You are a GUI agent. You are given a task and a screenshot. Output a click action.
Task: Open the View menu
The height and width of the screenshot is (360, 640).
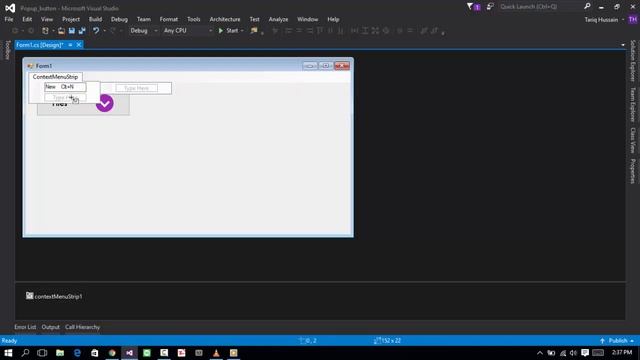point(47,19)
